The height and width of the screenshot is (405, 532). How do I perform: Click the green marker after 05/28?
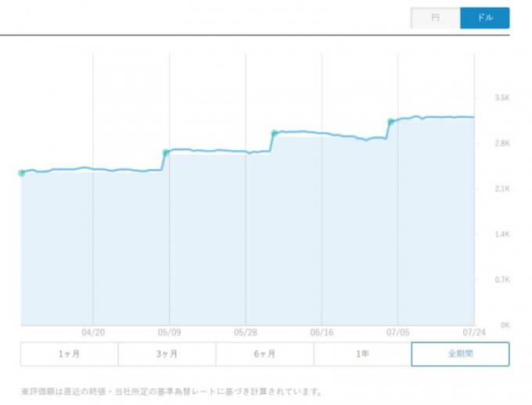click(275, 133)
